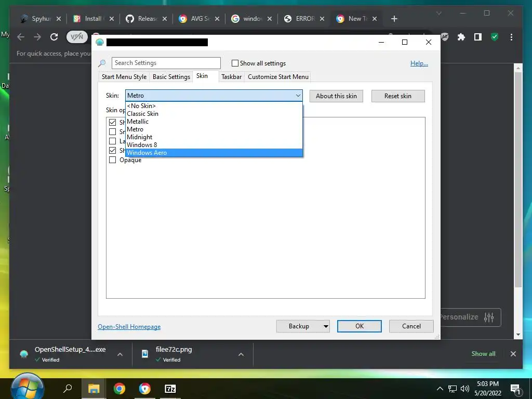Toggle the third skin option checkbox
The width and height of the screenshot is (532, 399).
pyautogui.click(x=112, y=141)
